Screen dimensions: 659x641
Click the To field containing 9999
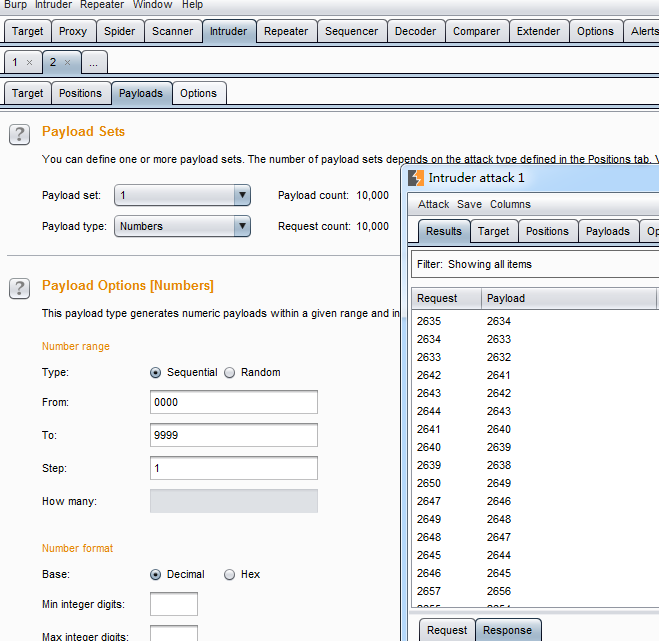tap(234, 435)
